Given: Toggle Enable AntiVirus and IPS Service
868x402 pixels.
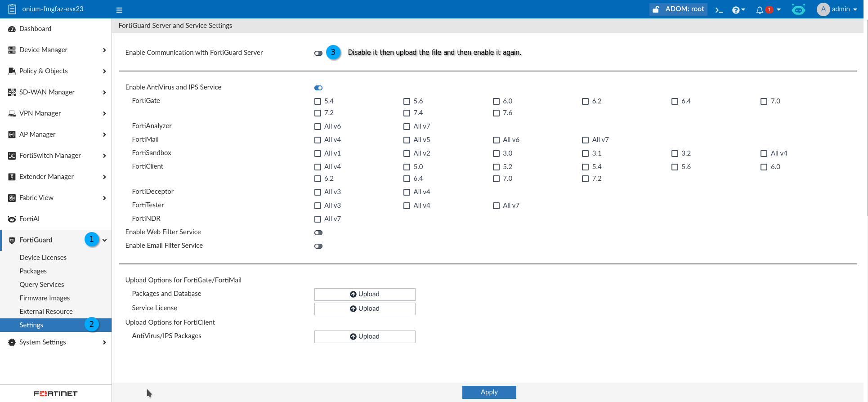Looking at the screenshot, I should (x=318, y=88).
